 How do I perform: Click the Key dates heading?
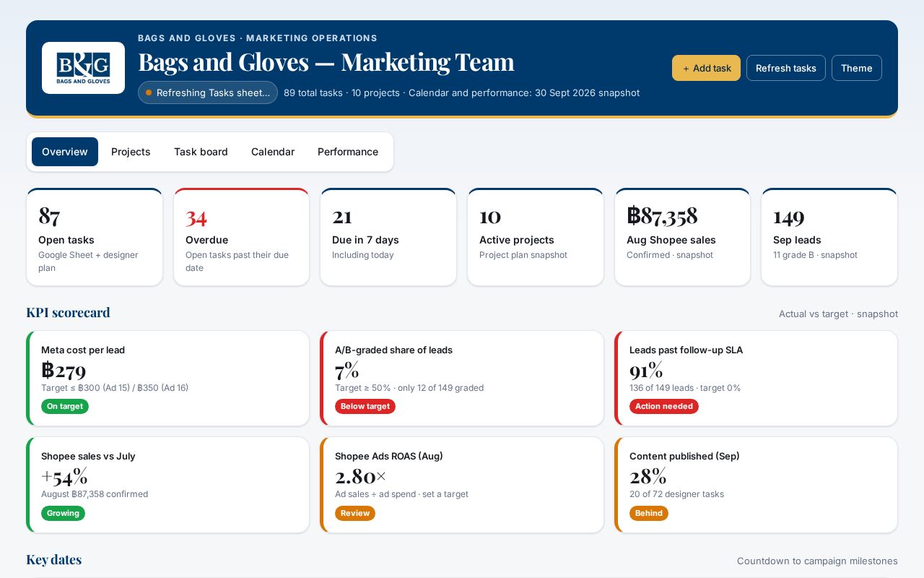(53, 559)
